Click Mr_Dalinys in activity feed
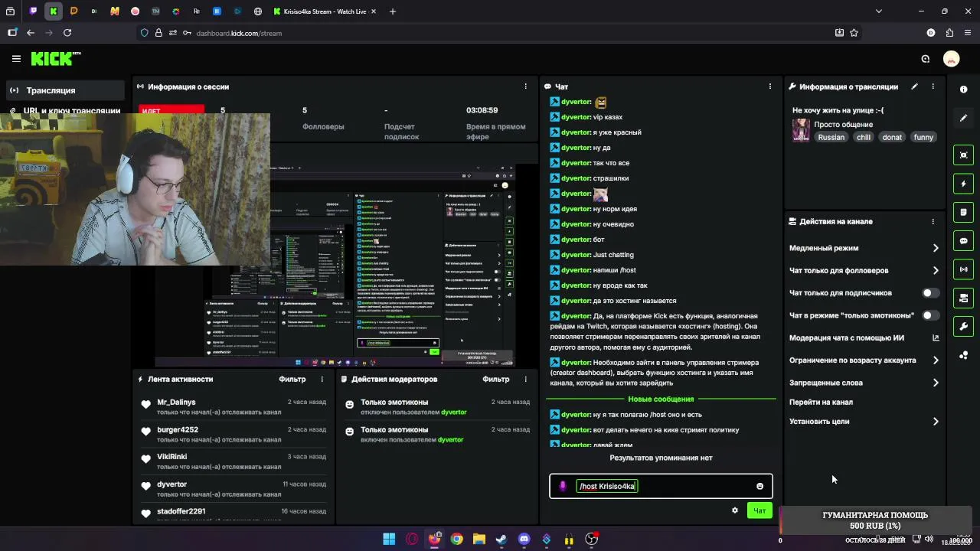980x551 pixels. tap(176, 402)
